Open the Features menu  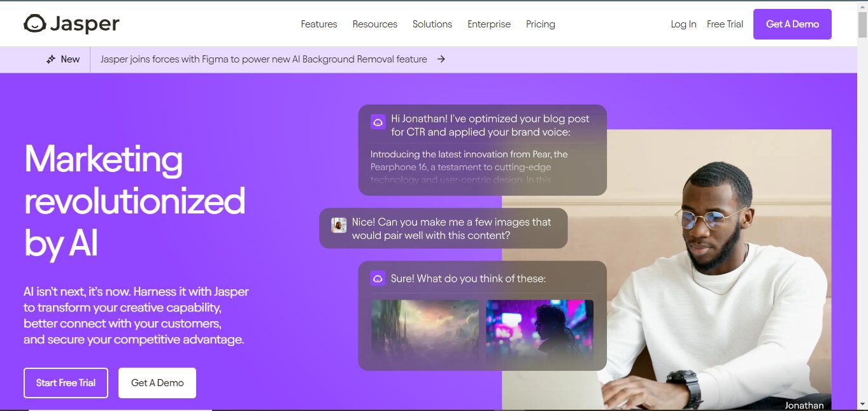319,24
